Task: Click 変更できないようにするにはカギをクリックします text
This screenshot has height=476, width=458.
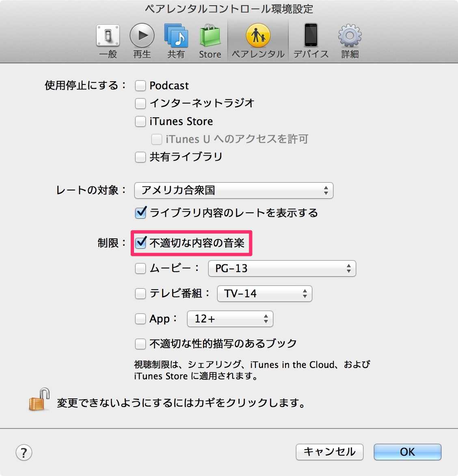Action: pos(181,403)
